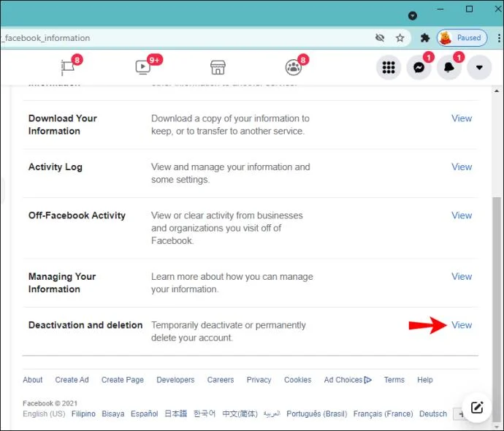The width and height of the screenshot is (504, 431).
Task: Switch language to 中文(简体)
Action: pos(240,414)
